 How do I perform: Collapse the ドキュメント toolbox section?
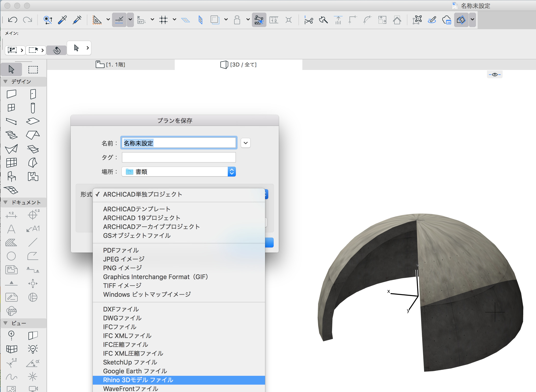pyautogui.click(x=5, y=203)
